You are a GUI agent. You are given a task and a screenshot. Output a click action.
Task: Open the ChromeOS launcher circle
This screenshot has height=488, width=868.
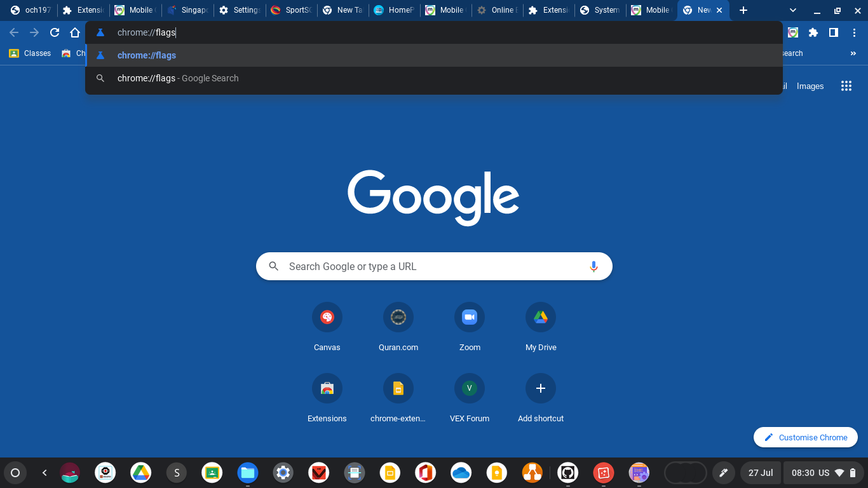15,473
